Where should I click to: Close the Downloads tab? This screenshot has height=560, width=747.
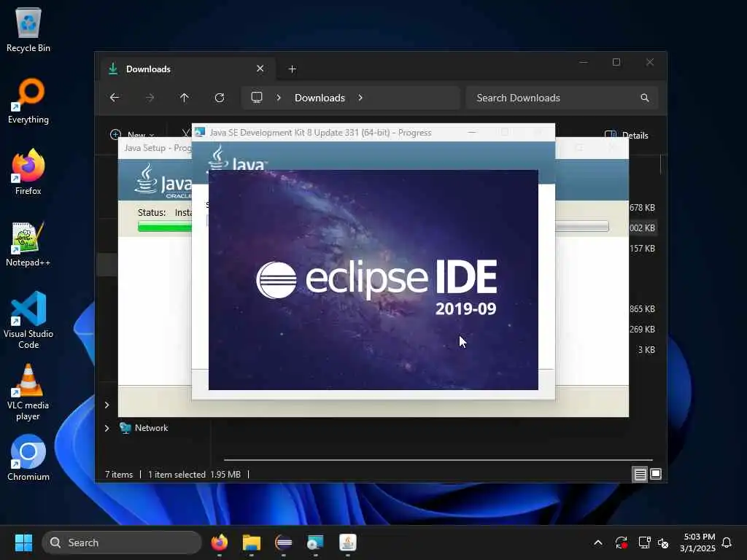(x=260, y=69)
